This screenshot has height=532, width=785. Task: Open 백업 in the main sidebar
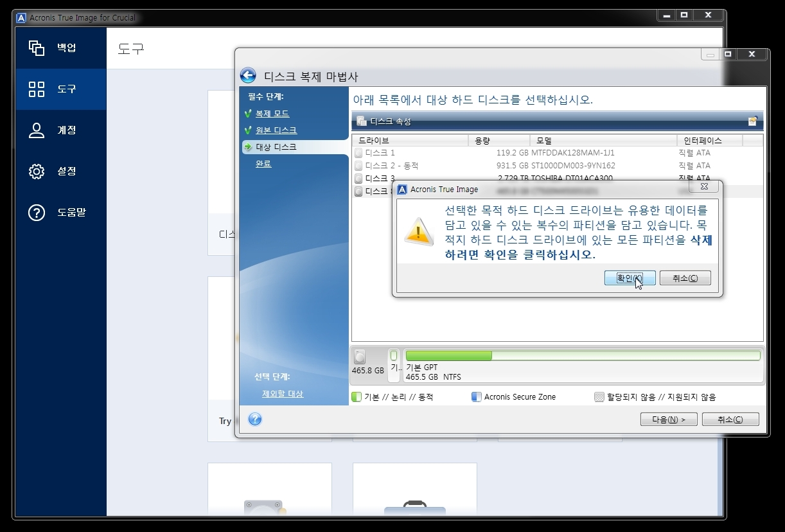pos(61,48)
